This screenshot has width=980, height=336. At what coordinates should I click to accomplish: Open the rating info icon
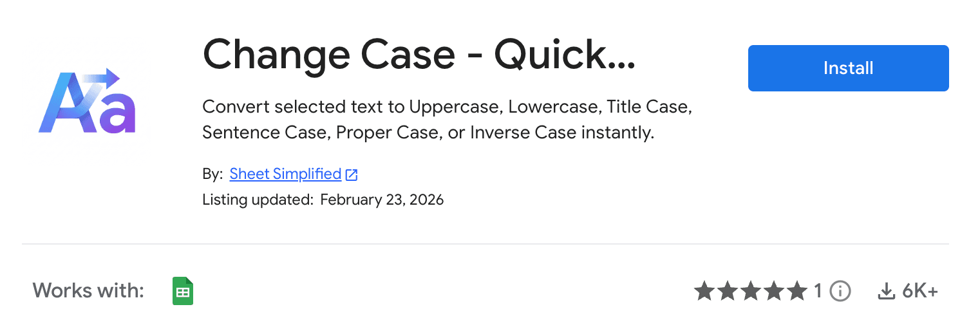click(840, 292)
